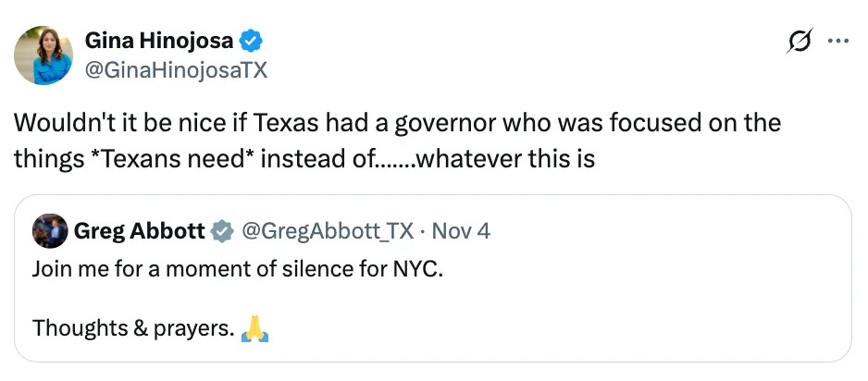Open the three-dot more options menu
Viewport: 868px width, 381px height.
[837, 42]
